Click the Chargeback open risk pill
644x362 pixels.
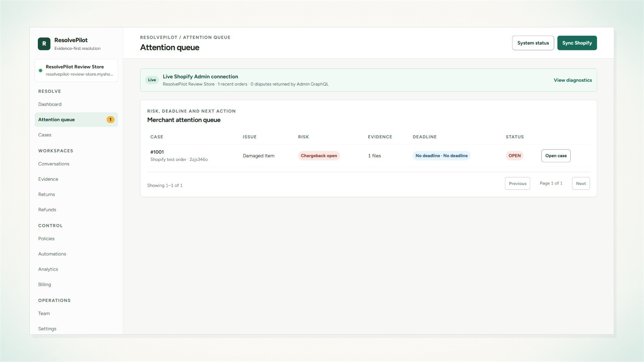point(319,156)
